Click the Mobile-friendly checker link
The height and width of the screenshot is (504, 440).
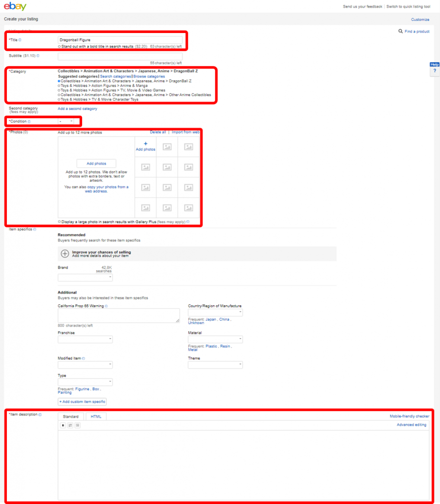409,416
